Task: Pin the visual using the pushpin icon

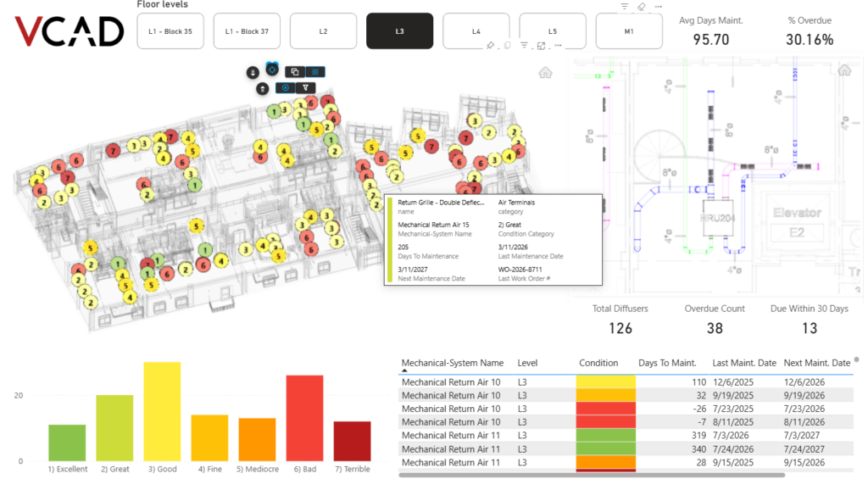Action: (491, 46)
